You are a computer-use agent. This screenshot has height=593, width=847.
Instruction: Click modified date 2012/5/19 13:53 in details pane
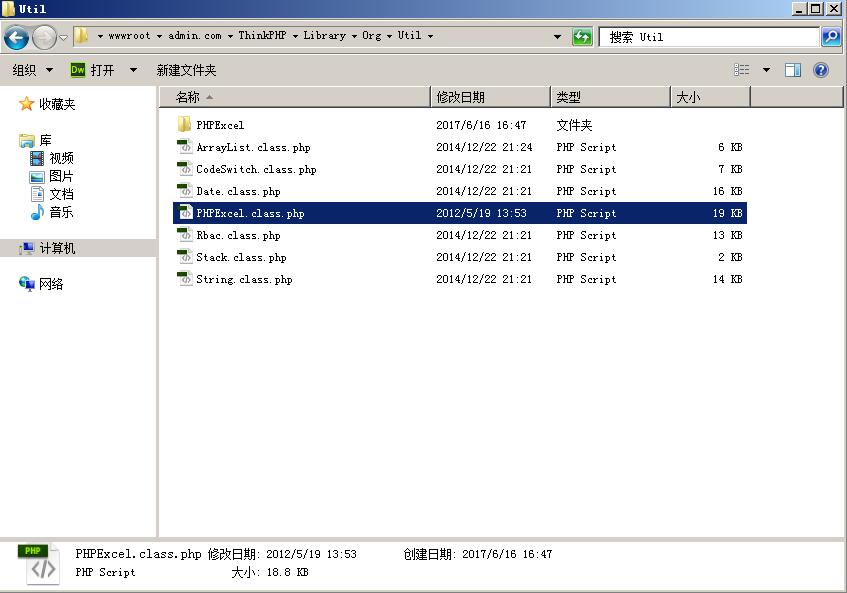pyautogui.click(x=311, y=554)
